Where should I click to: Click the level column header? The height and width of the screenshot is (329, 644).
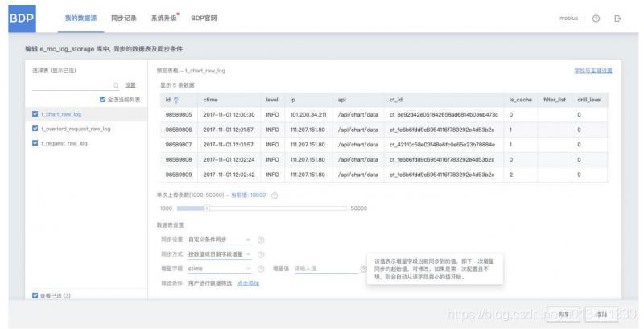272,100
